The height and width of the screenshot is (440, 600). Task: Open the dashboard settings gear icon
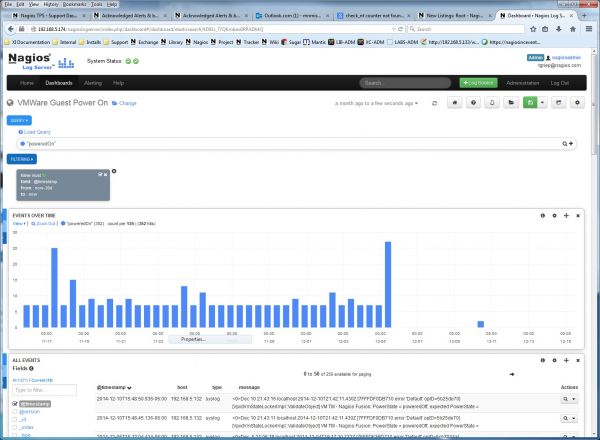click(x=577, y=102)
